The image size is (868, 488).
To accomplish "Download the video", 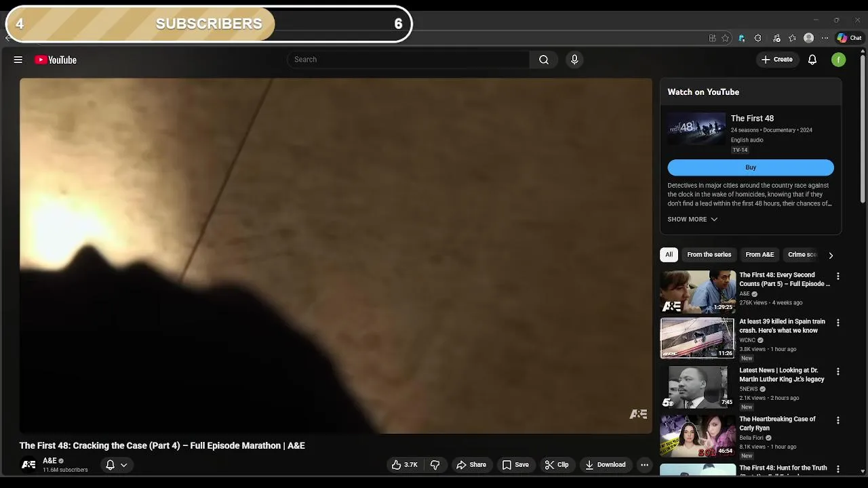I will click(x=606, y=465).
